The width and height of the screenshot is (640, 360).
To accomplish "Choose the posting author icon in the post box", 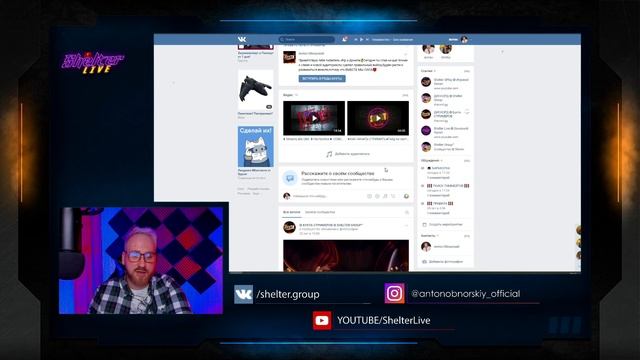I will pyautogui.click(x=406, y=196).
